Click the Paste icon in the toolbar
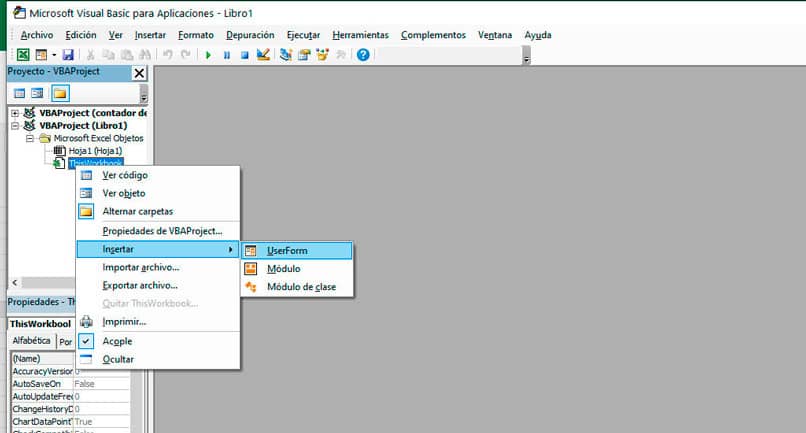The height and width of the screenshot is (433, 806). [x=126, y=55]
